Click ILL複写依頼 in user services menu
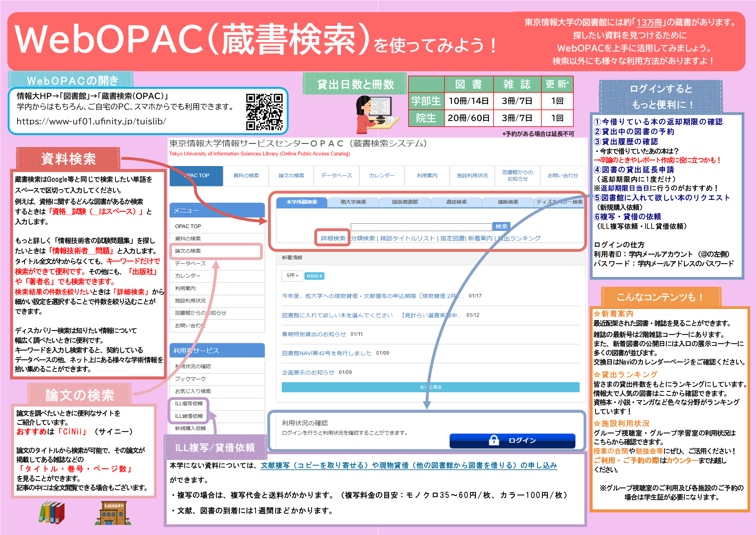756x535 pixels. pos(189,404)
